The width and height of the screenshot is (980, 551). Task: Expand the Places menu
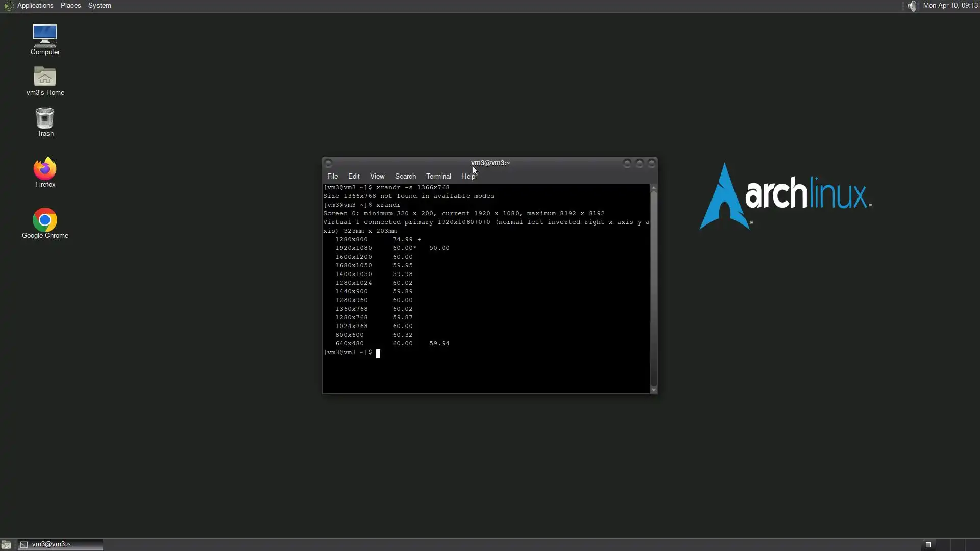70,6
